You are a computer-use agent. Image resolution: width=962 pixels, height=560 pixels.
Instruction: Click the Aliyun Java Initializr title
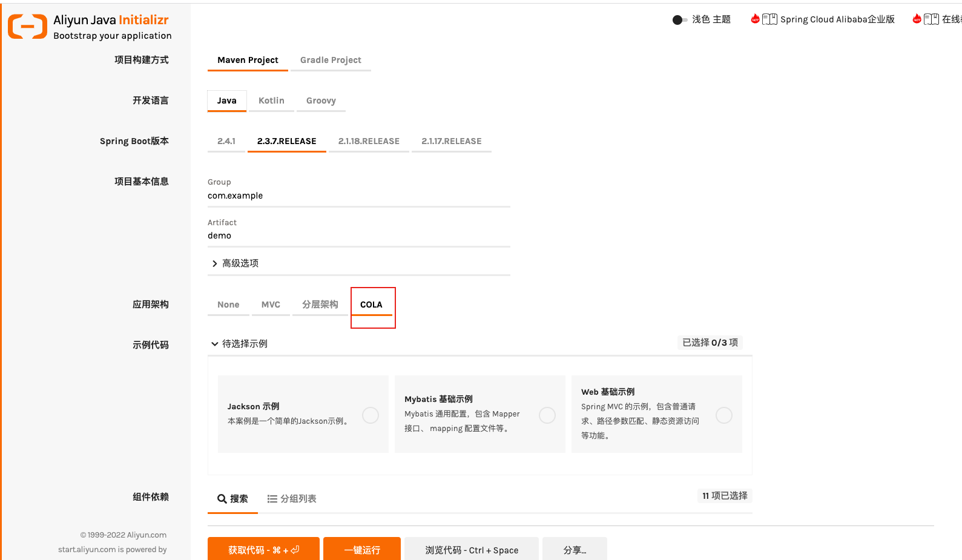pos(111,20)
